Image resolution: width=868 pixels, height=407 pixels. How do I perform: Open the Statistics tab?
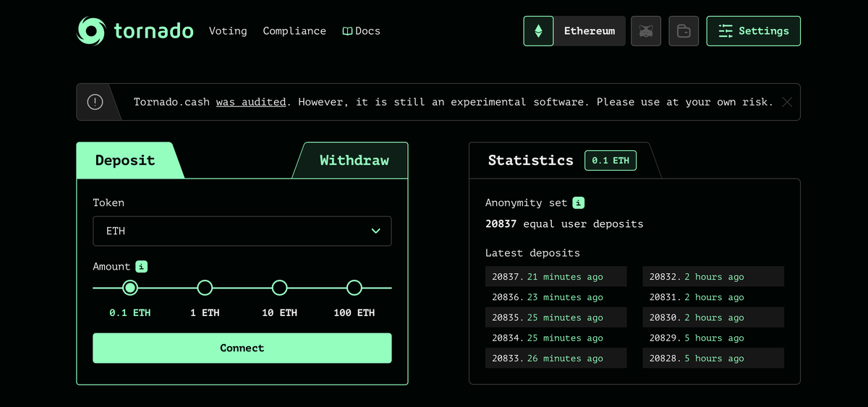pos(530,160)
